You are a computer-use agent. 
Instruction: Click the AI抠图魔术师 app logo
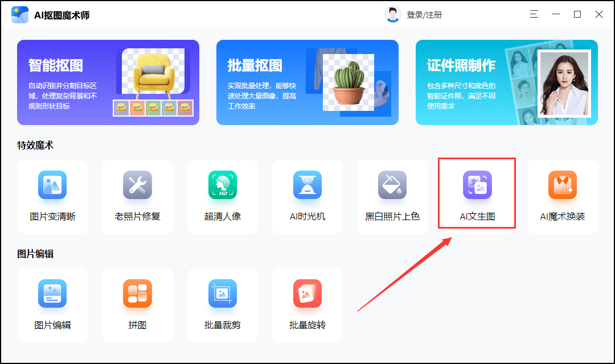pyautogui.click(x=20, y=15)
